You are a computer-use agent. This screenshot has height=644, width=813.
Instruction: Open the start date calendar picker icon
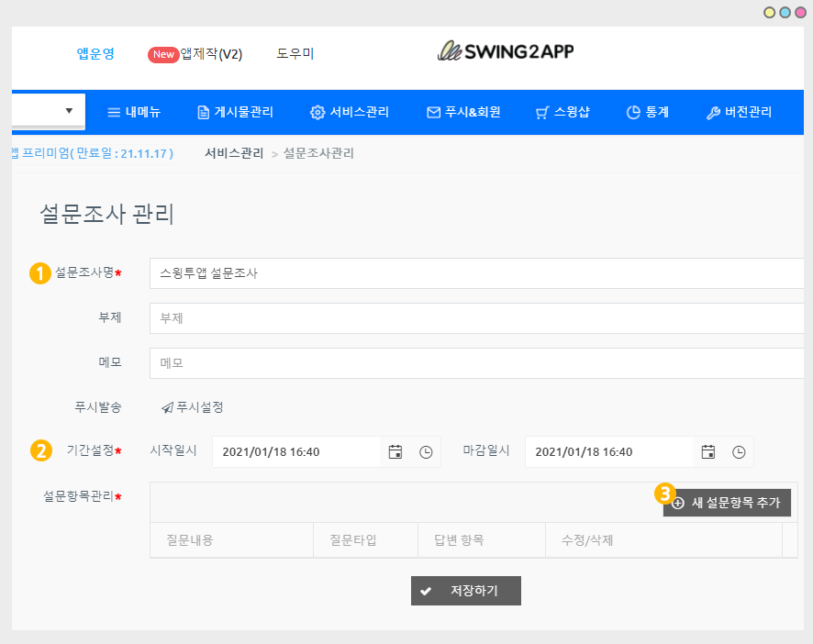point(395,452)
